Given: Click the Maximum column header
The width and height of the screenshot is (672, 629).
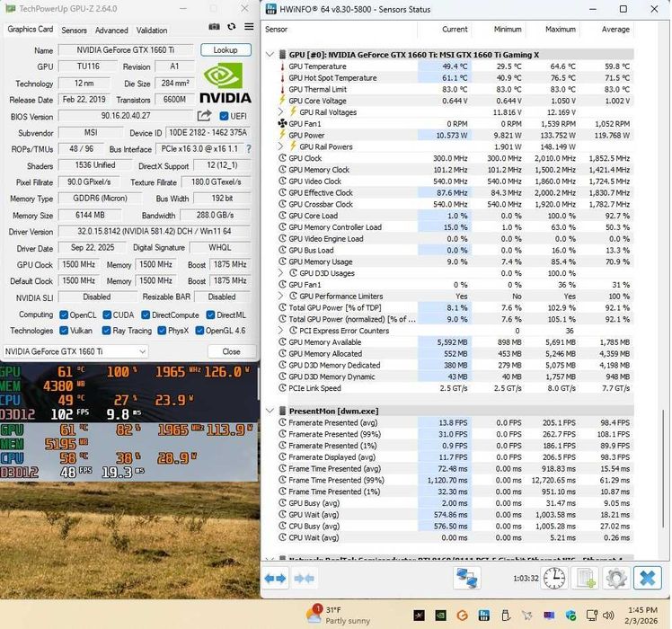Looking at the screenshot, I should click(560, 29).
